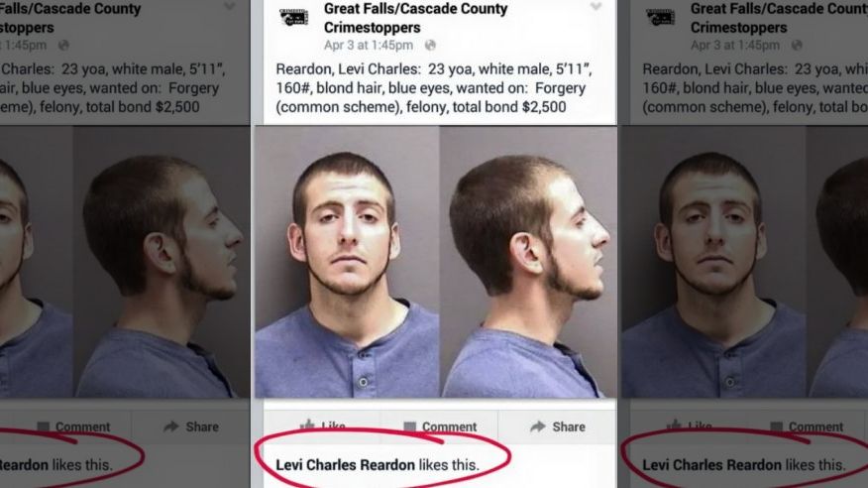The width and height of the screenshot is (868, 488).
Task: Open the front-facing photo in the center post
Action: (347, 262)
